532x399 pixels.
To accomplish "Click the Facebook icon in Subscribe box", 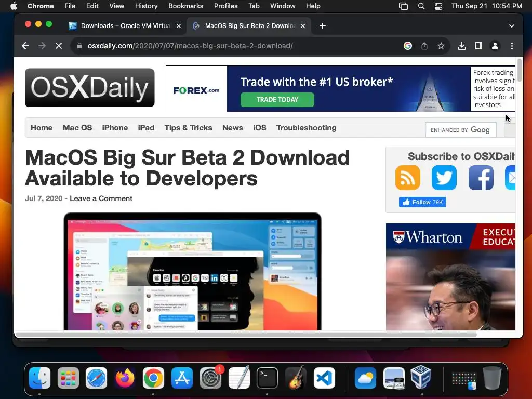I will [x=481, y=178].
